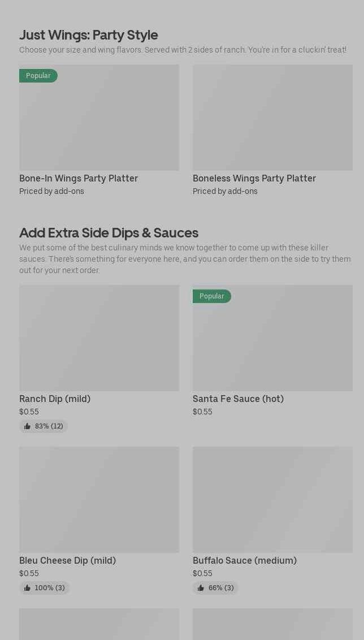Click the Just Wings: Party Style heading
Viewport: 364px width, 640px height.
tap(89, 34)
